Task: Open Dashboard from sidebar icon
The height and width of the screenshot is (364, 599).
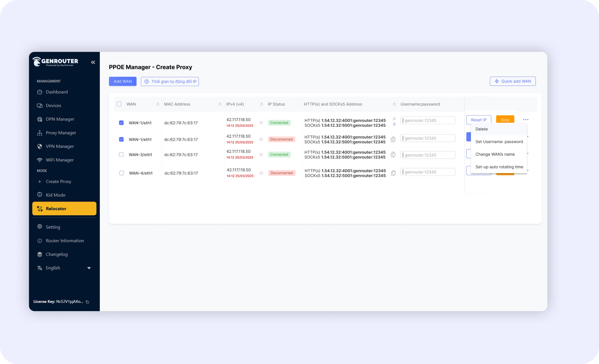Action: click(40, 92)
